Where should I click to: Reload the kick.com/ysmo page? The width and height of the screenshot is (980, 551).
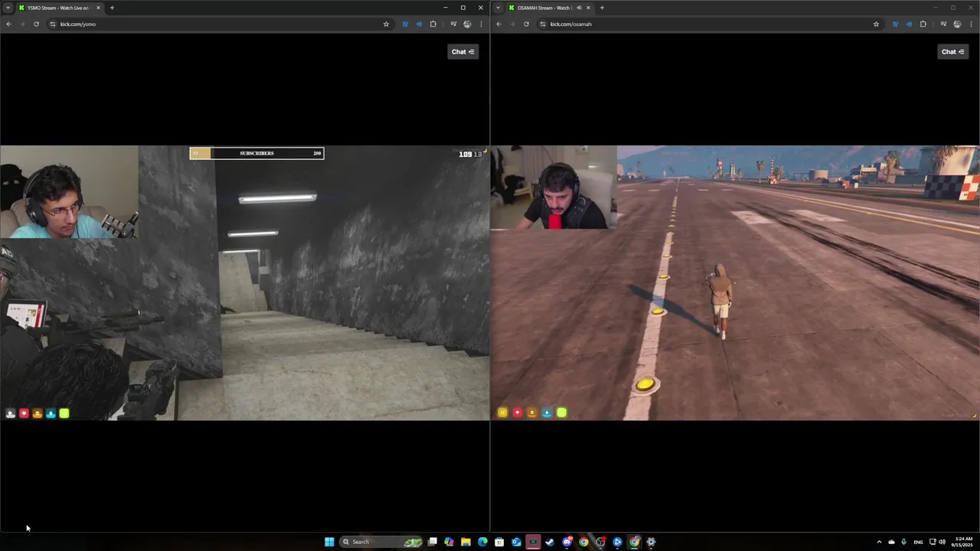pyautogui.click(x=36, y=24)
